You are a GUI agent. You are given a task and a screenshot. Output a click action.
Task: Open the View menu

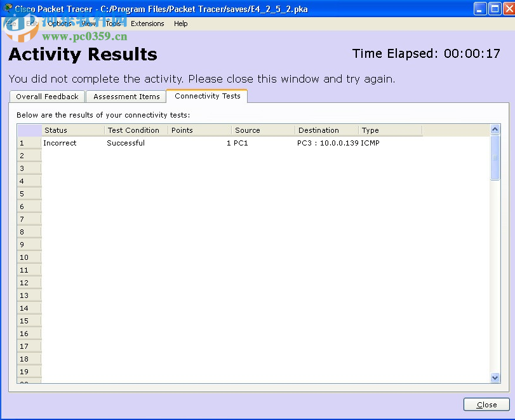pos(88,24)
